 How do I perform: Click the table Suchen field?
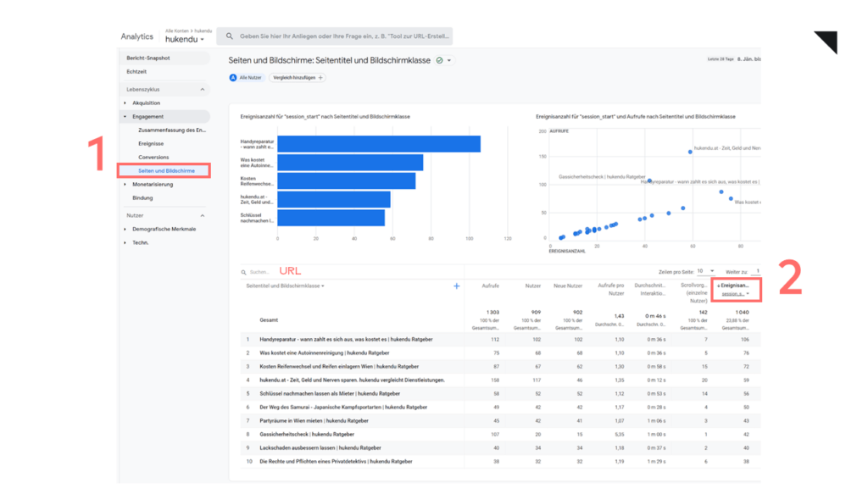259,272
